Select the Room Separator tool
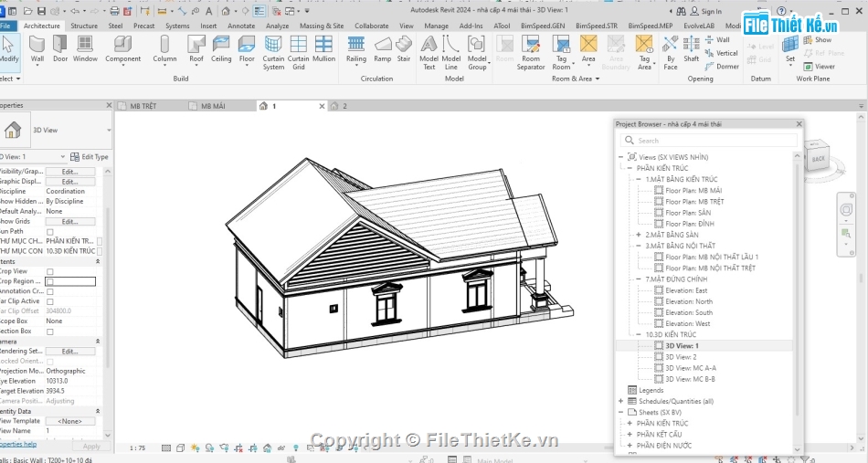Image resolution: width=868 pixels, height=463 pixels. (531, 53)
